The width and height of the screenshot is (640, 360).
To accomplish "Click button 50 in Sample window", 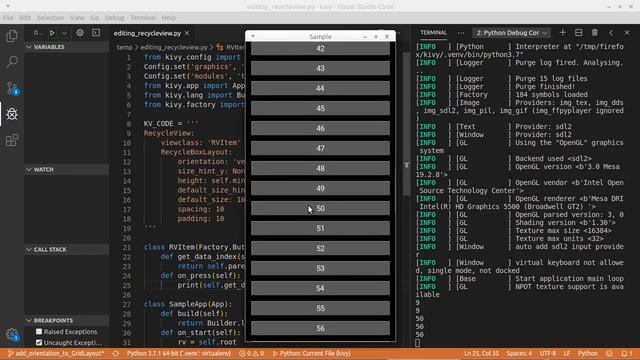I will (320, 208).
